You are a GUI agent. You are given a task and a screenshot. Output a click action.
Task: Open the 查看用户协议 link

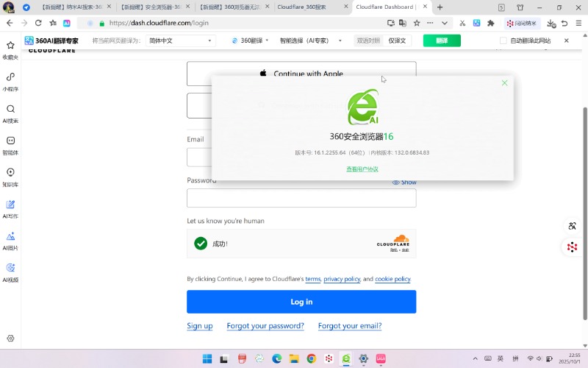pyautogui.click(x=362, y=169)
